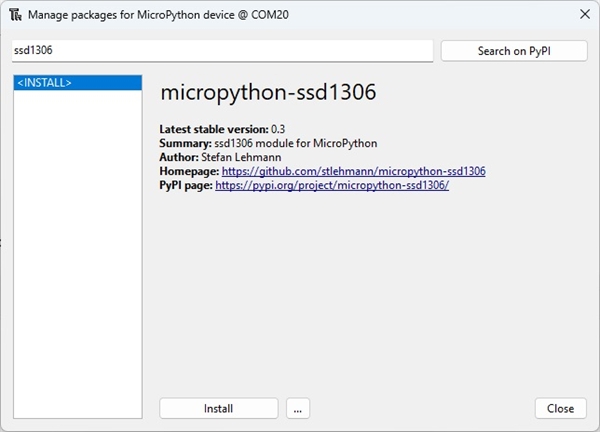Image resolution: width=600 pixels, height=432 pixels.
Task: Click the Search on PyPI button
Action: coord(514,51)
